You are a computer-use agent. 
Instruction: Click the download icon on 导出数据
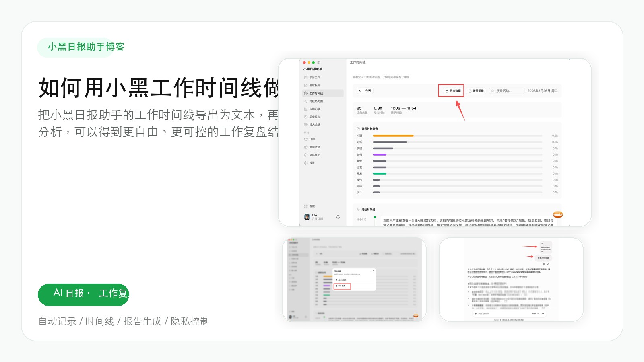(447, 91)
